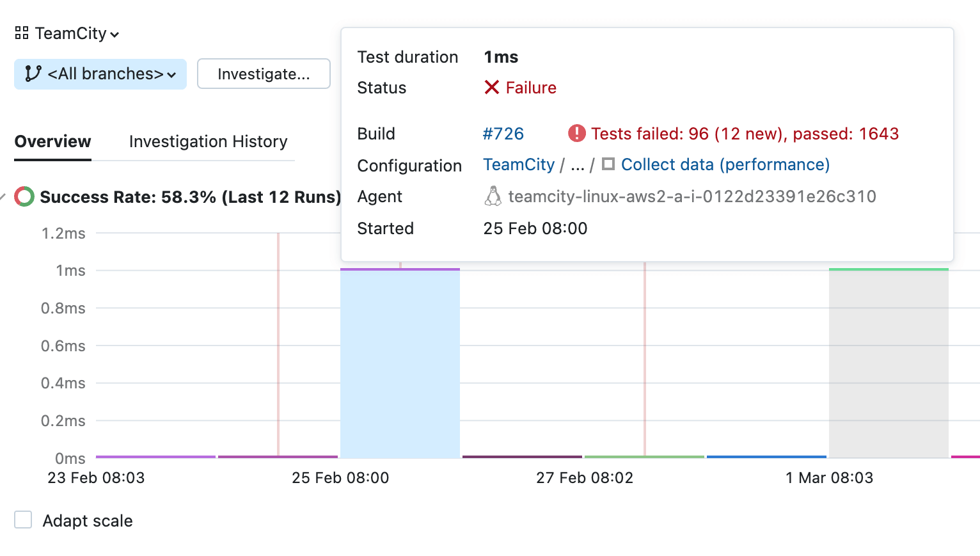Select the Overview tab

tap(52, 141)
